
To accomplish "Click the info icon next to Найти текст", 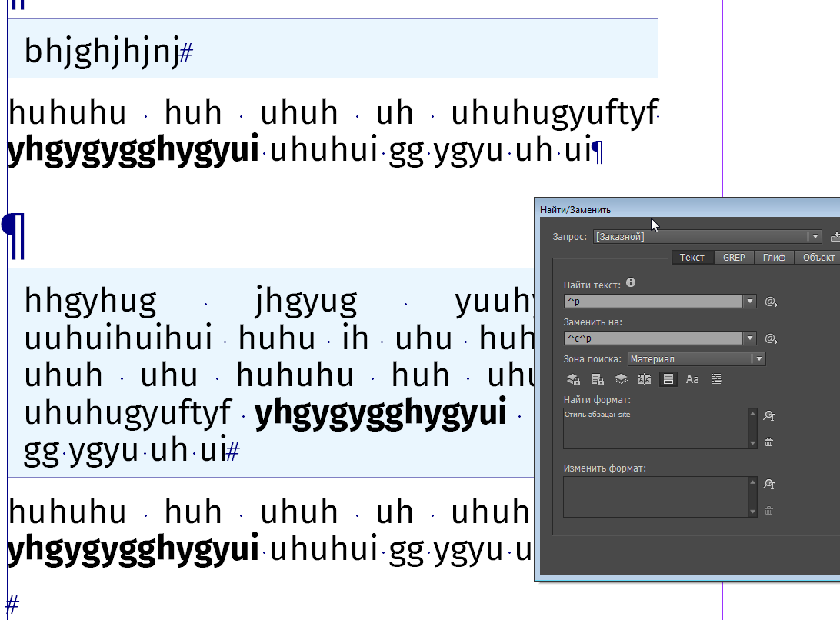I will point(631,283).
